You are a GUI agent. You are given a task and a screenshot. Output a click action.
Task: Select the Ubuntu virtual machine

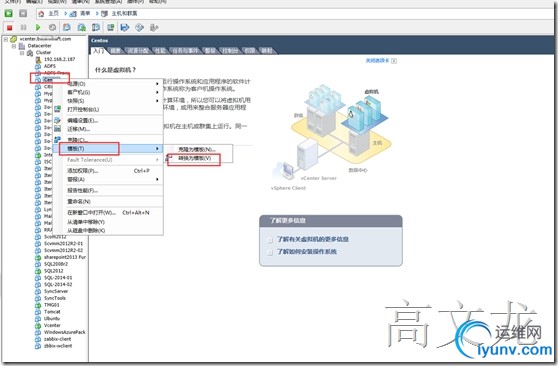click(x=52, y=319)
